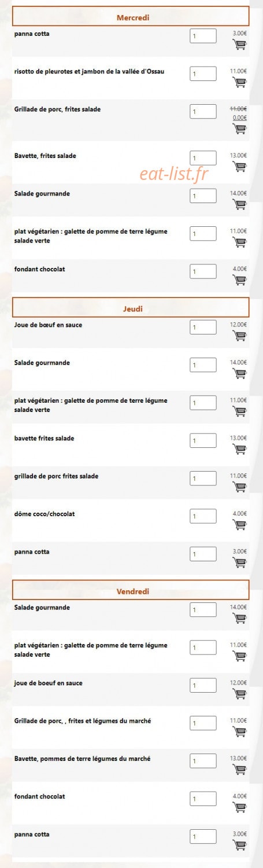Screen dimensions: 263x868
Task: Click the 0.00€ discounted price link
Action: point(239,117)
